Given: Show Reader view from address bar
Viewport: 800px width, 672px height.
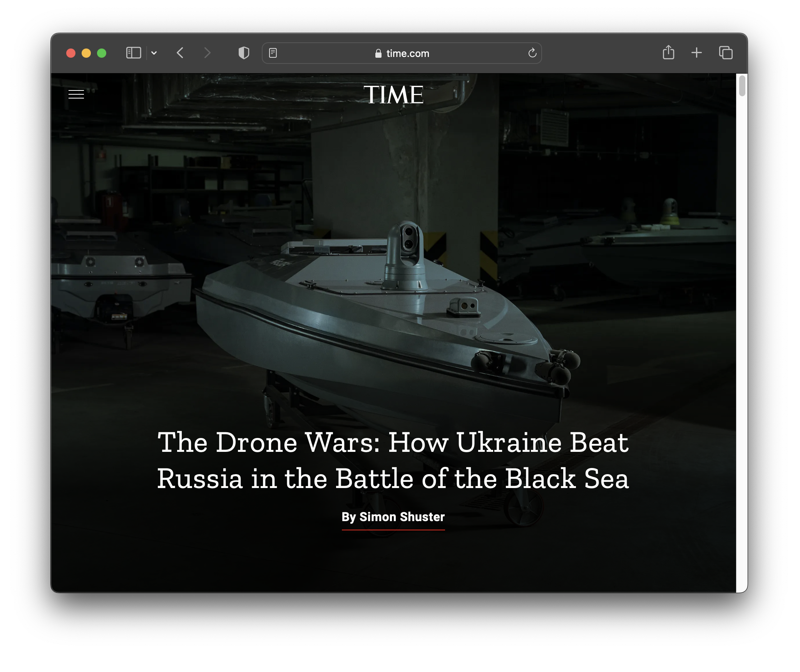Looking at the screenshot, I should click(x=273, y=53).
